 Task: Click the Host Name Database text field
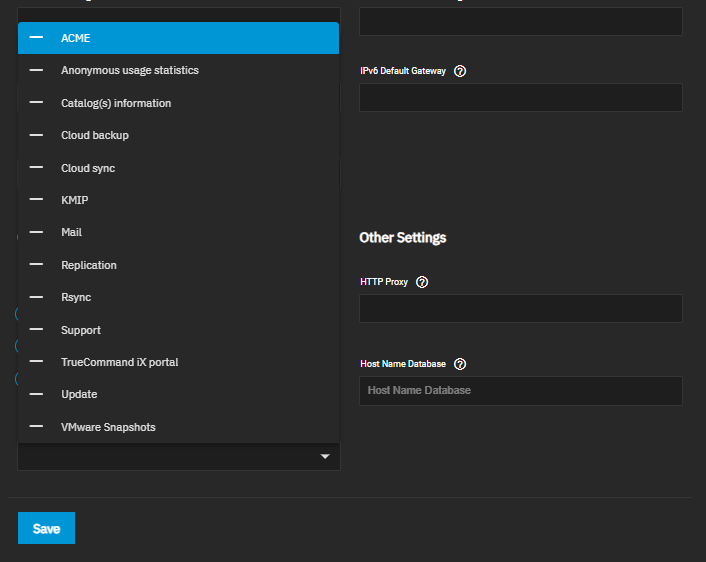[520, 390]
